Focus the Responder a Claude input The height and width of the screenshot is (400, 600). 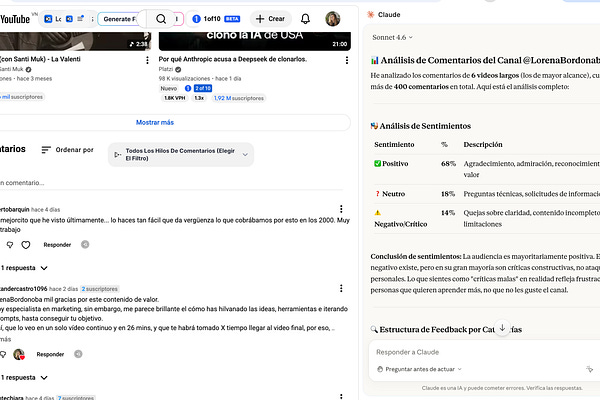[x=484, y=352]
